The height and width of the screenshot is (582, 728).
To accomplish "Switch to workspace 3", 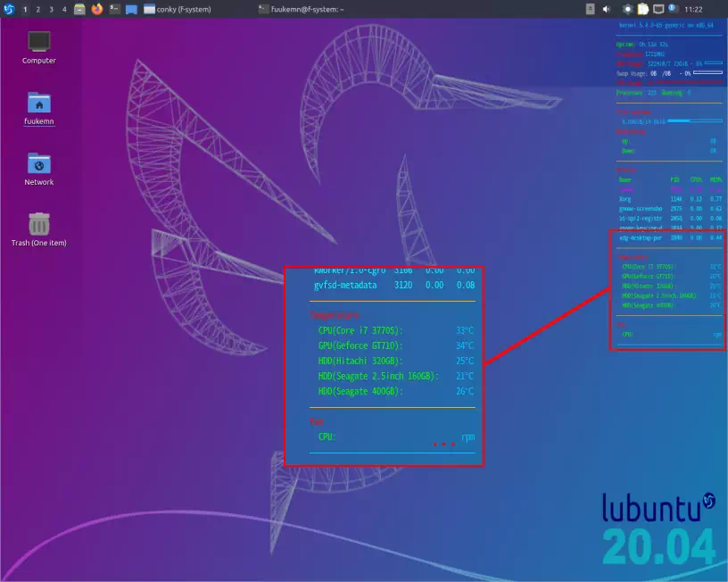I will 51,9.
